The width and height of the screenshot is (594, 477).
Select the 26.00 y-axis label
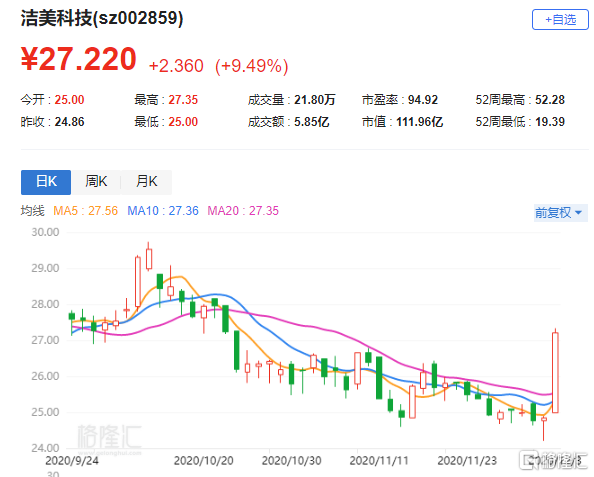tap(45, 376)
